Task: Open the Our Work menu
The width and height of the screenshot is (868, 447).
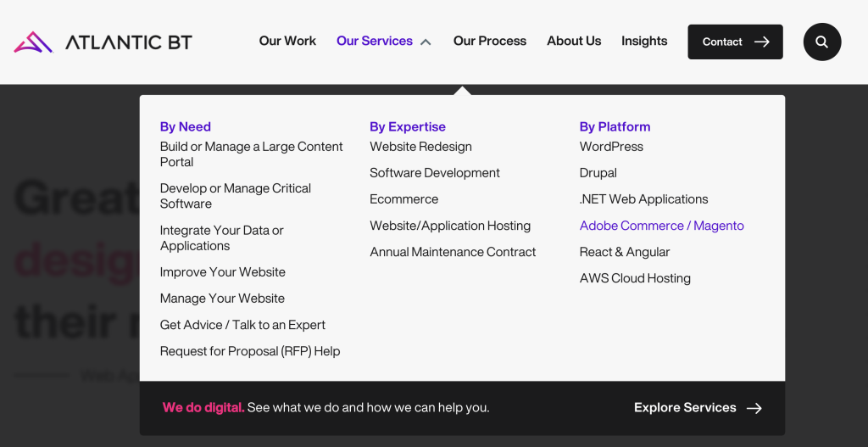Action: coord(287,41)
